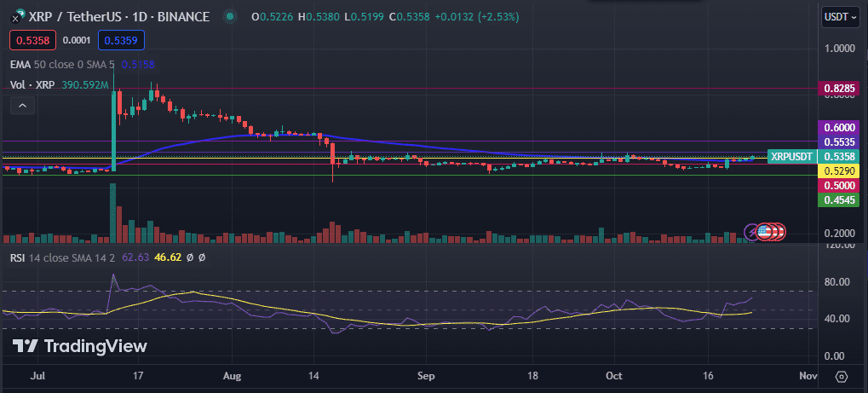The height and width of the screenshot is (393, 868).
Task: Click the yellow 0.5290 price label
Action: [x=840, y=171]
